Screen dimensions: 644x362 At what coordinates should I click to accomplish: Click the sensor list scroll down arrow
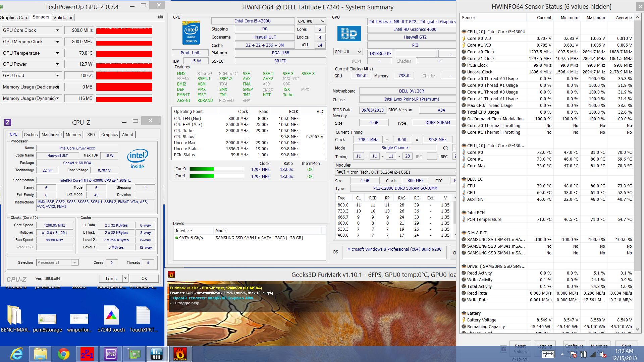[x=638, y=329]
